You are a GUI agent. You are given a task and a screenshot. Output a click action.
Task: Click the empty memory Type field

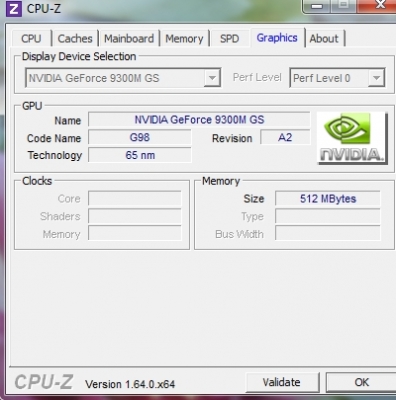point(328,216)
